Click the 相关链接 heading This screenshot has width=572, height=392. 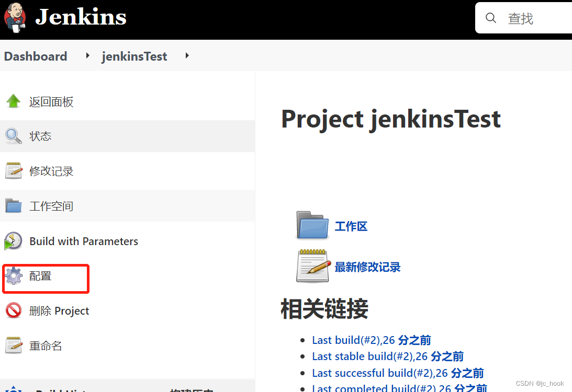[324, 308]
